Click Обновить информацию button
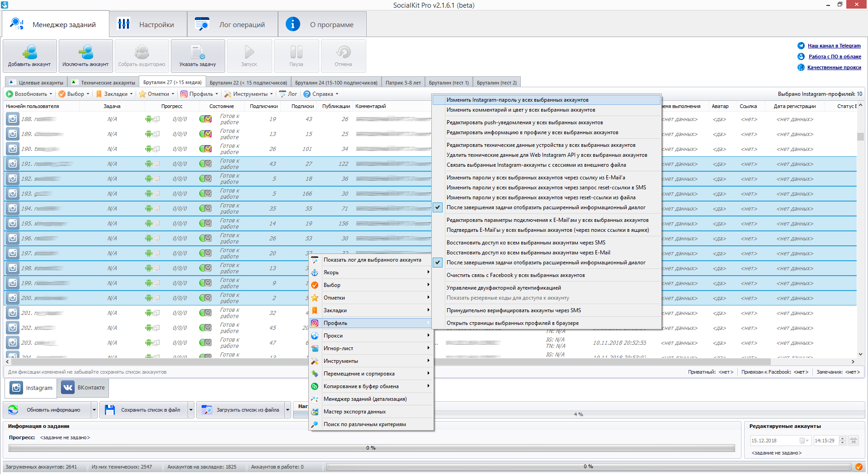 tap(47, 410)
